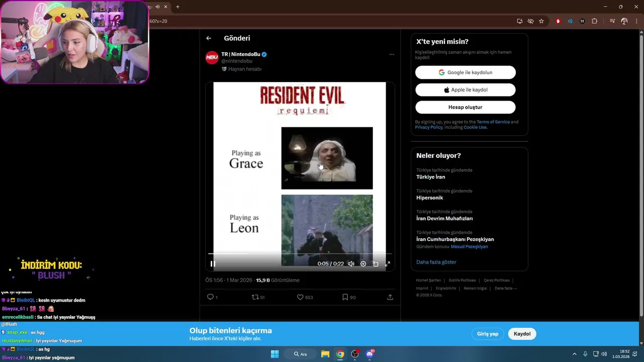The width and height of the screenshot is (644, 362).
Task: Open a new browser tab
Action: click(178, 7)
